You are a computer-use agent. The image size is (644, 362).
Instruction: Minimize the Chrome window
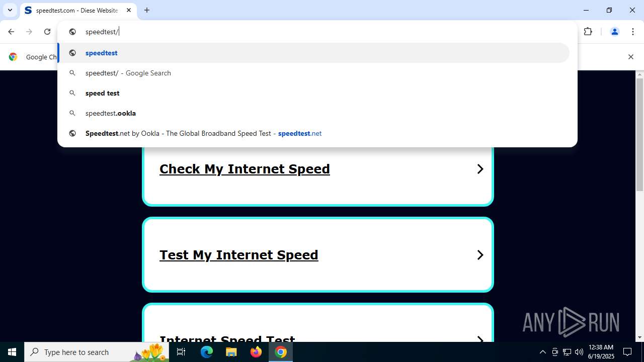586,10
